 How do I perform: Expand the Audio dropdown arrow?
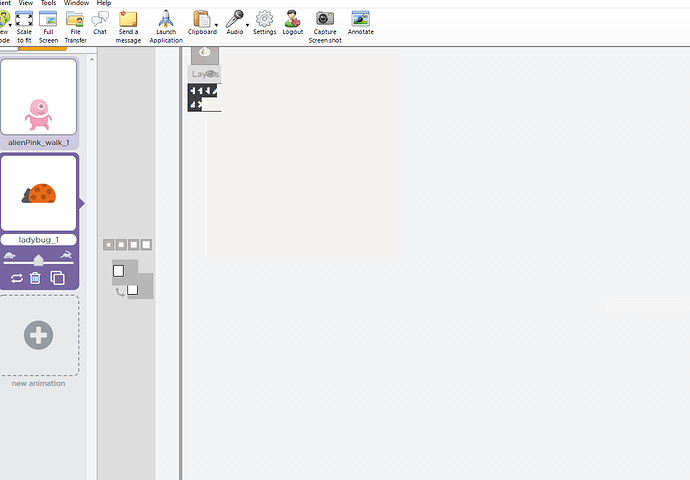click(247, 25)
